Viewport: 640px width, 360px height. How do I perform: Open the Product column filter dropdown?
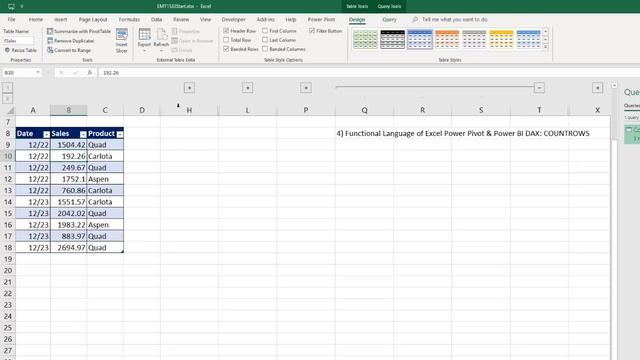click(x=120, y=134)
